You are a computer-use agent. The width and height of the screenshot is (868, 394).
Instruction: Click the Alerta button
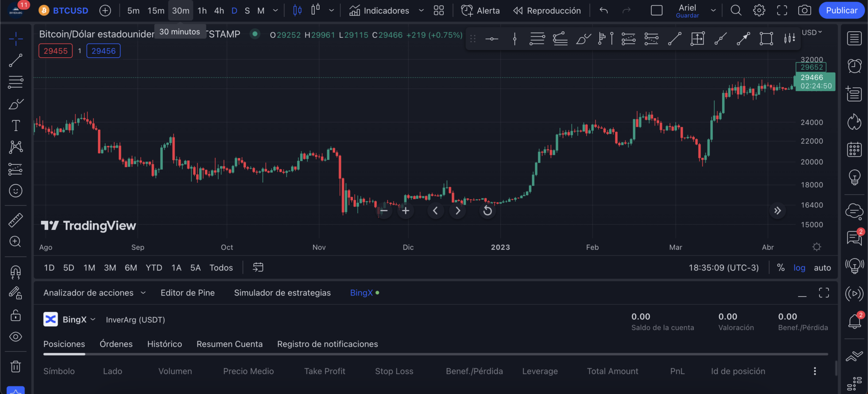[x=480, y=11]
